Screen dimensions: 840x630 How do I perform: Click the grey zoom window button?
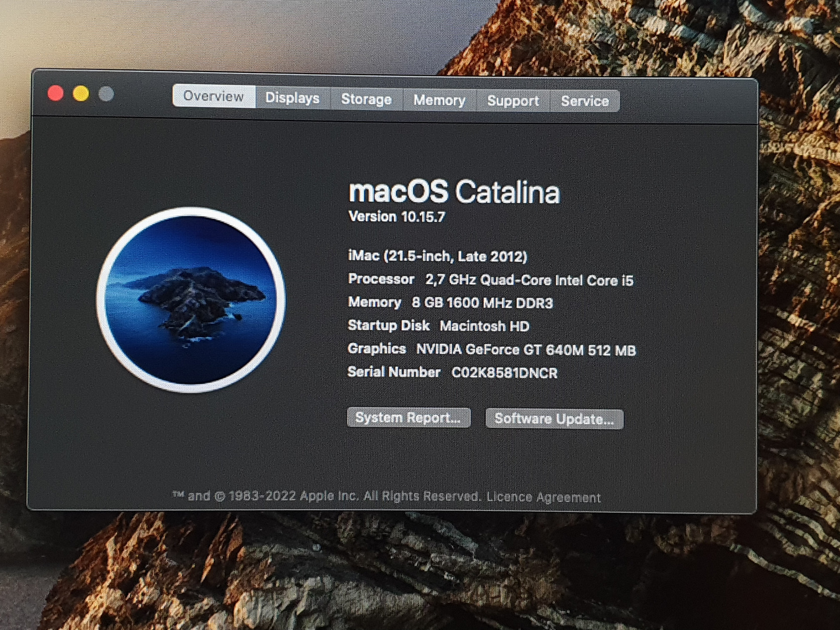(106, 94)
